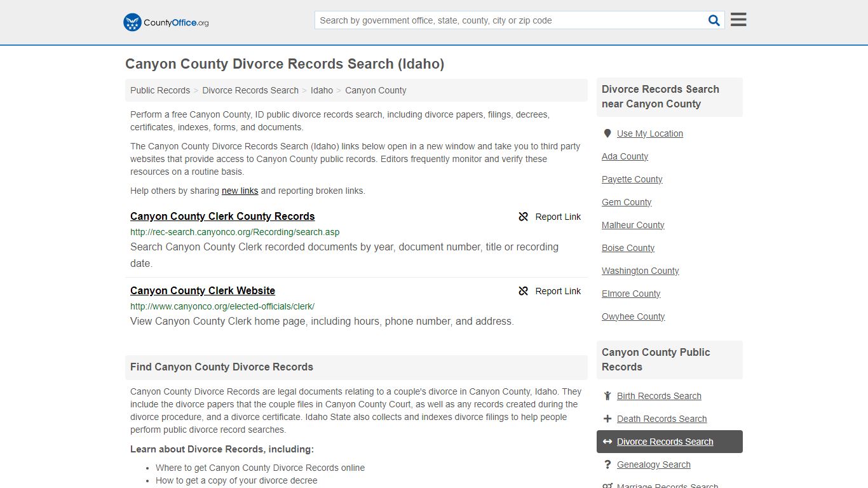
Task: Click page title Canyon County Divorce Records Search
Action: coord(285,64)
